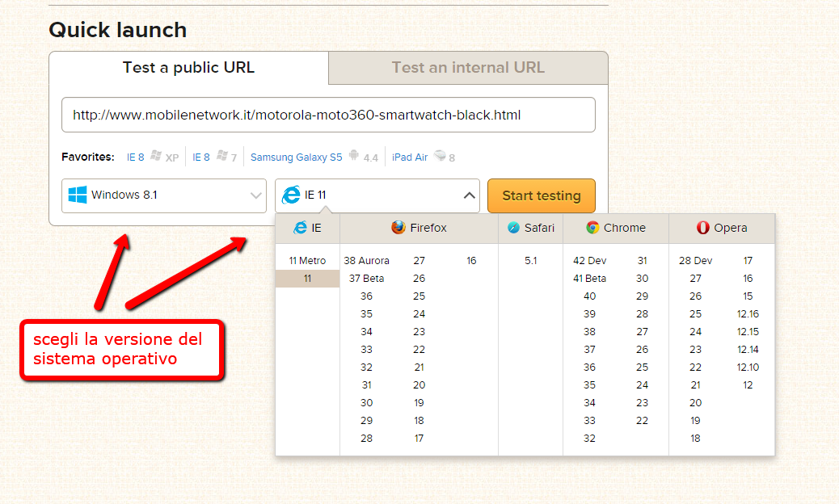Click the Windows logo in the OS selector
This screenshot has width=839, height=504.
(78, 195)
